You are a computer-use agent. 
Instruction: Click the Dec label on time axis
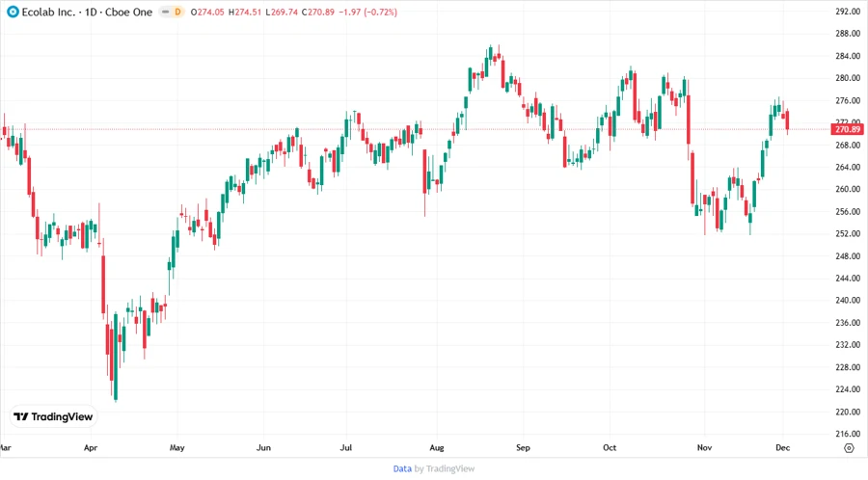pyautogui.click(x=783, y=447)
